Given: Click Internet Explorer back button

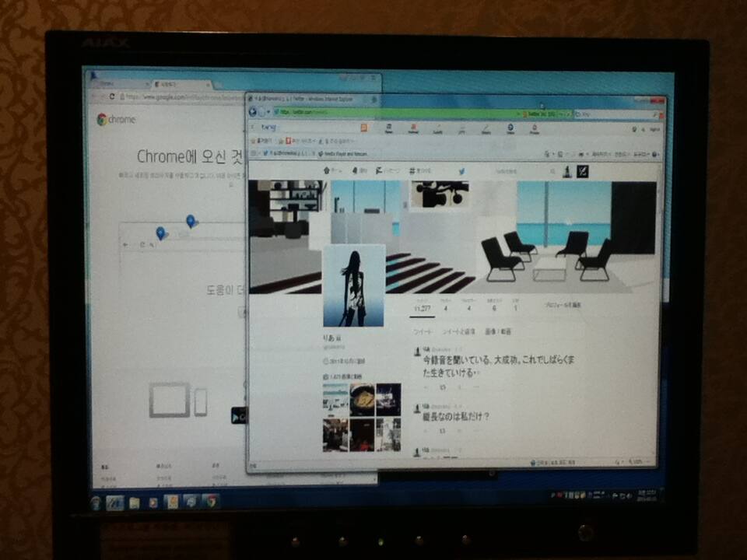Looking at the screenshot, I should coord(254,112).
